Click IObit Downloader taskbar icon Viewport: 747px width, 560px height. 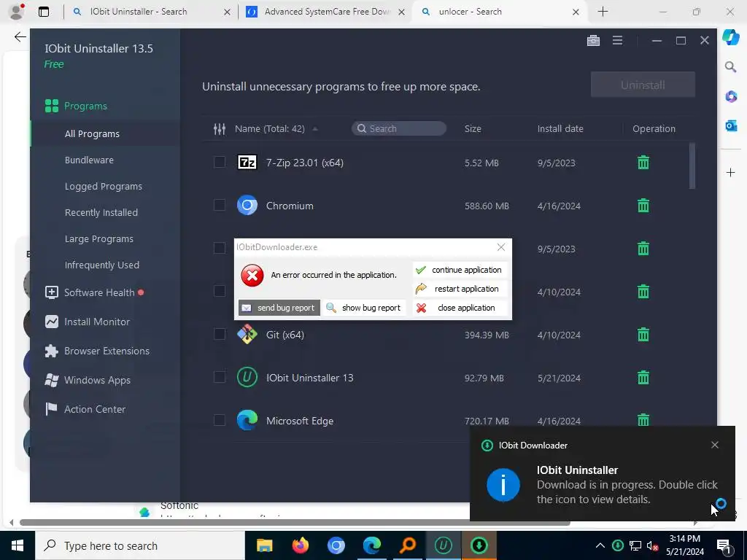[x=479, y=545]
